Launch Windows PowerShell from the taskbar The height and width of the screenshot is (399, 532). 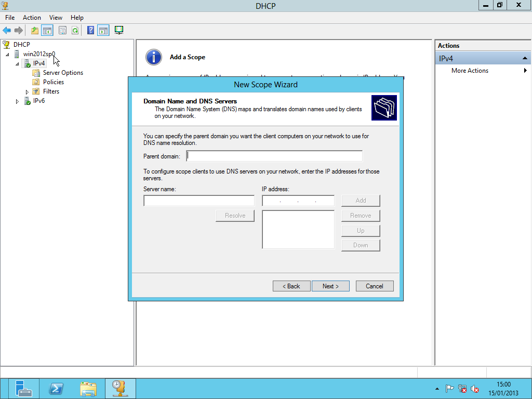point(56,389)
